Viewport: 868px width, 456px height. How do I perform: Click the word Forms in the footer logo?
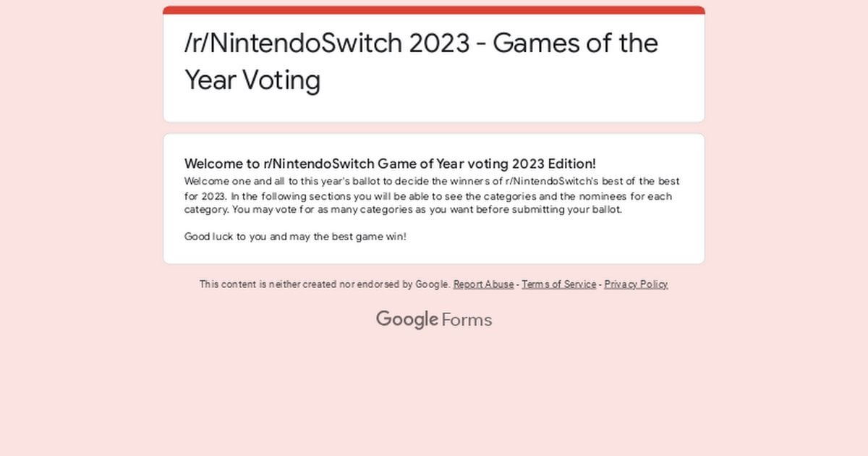pyautogui.click(x=467, y=320)
